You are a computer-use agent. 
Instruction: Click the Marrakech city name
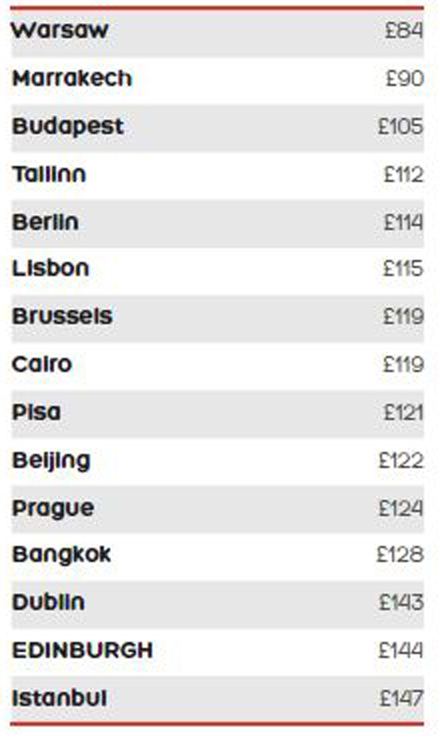72,78
